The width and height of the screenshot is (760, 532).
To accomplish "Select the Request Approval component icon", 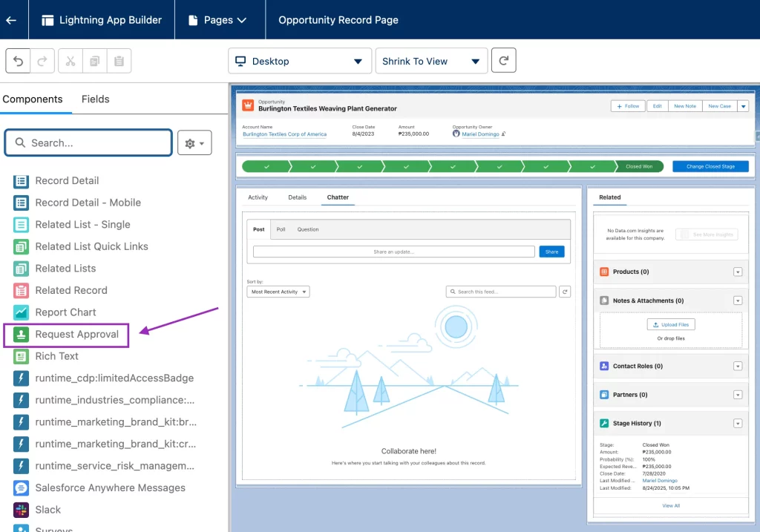I will pyautogui.click(x=22, y=335).
